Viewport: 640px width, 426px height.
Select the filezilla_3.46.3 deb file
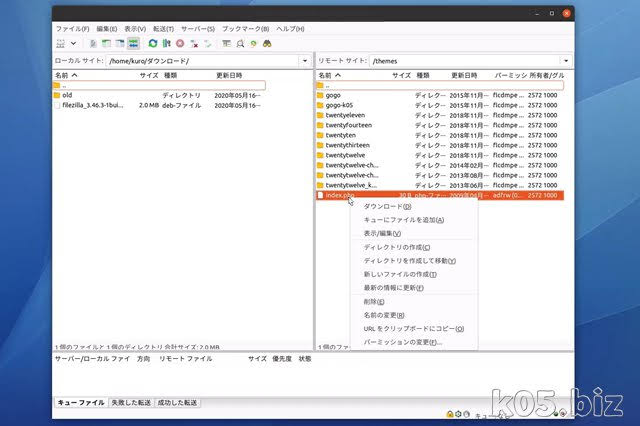point(159,105)
